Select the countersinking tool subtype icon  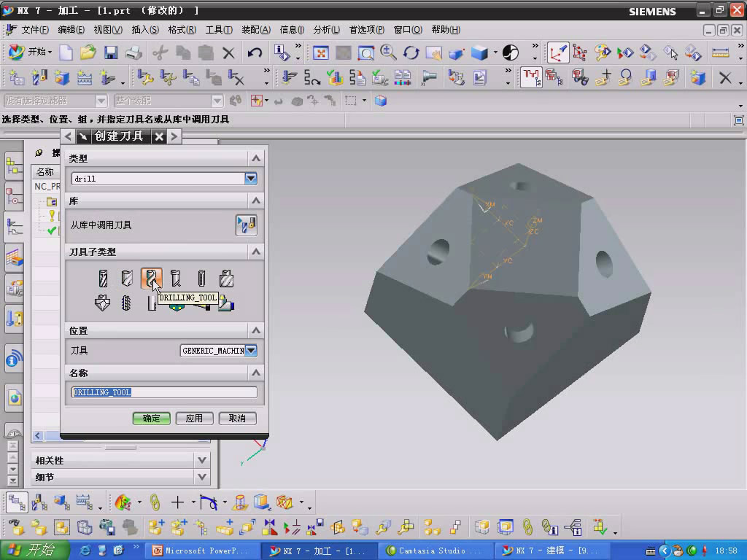pos(102,303)
